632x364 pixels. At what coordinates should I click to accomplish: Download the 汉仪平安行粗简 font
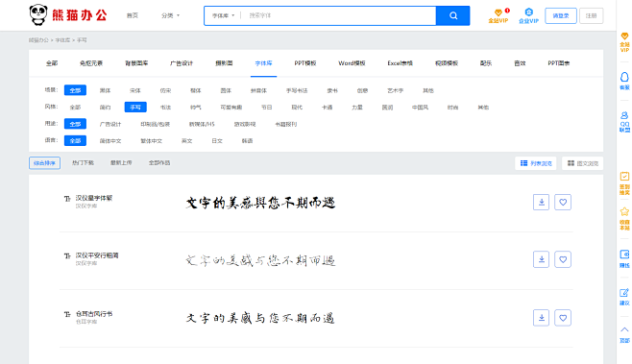(541, 259)
